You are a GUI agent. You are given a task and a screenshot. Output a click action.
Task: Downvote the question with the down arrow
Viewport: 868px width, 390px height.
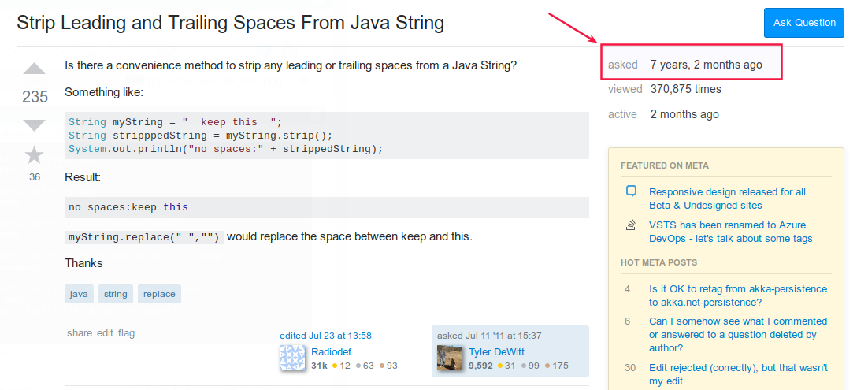(x=35, y=125)
